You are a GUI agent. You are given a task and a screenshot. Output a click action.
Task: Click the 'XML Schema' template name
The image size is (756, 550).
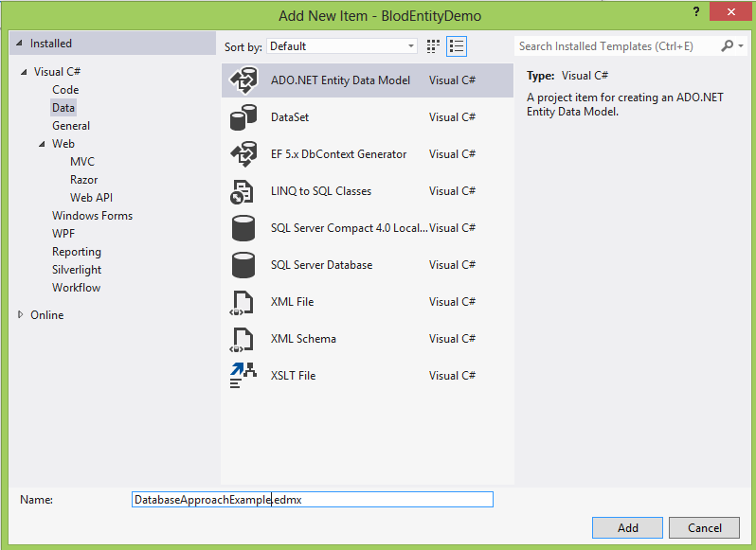303,339
